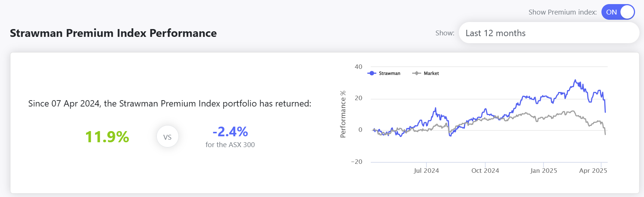
Task: Open the Last 12 months dropdown
Action: coord(548,33)
